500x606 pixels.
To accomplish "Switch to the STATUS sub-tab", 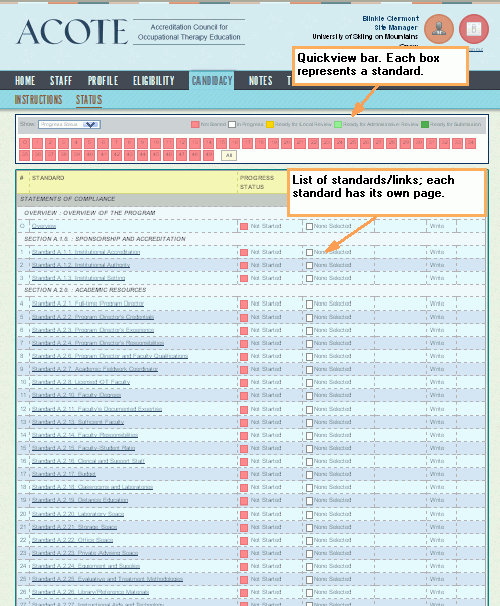I will (x=89, y=100).
